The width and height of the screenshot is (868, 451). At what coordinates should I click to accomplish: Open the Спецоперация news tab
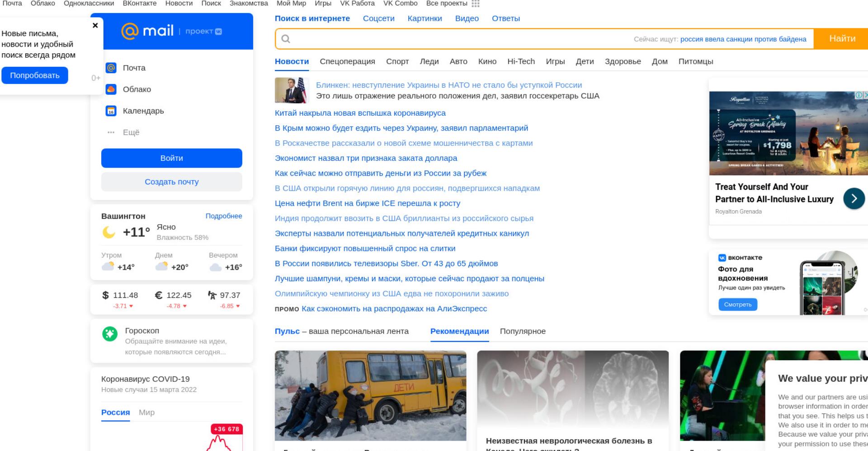pyautogui.click(x=347, y=61)
